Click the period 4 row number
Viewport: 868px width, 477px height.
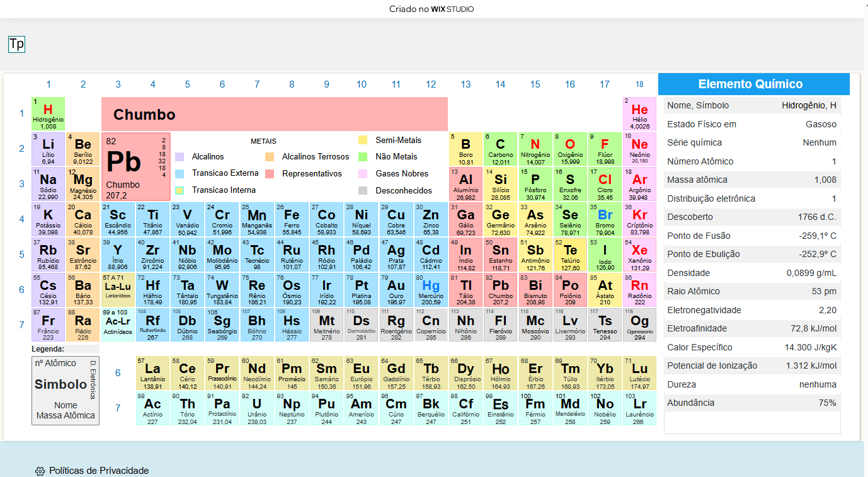tap(21, 219)
